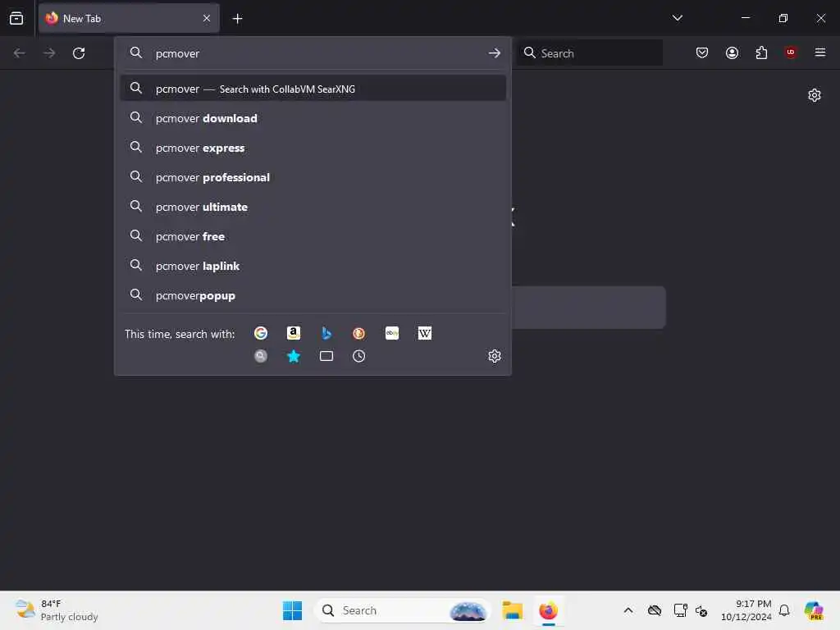The image size is (840, 630).
Task: Save to Pocket icon
Action: tap(702, 52)
